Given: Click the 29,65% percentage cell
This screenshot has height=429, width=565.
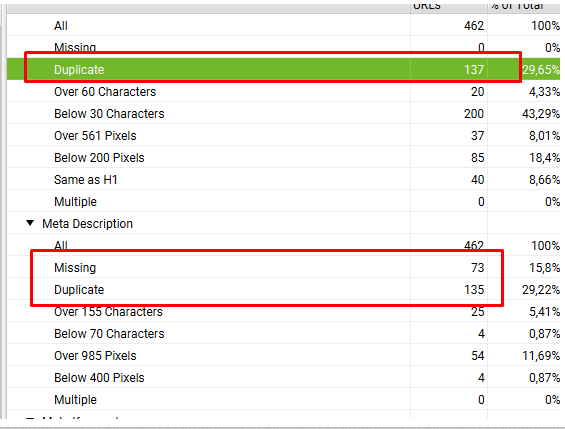Looking at the screenshot, I should tap(524, 69).
